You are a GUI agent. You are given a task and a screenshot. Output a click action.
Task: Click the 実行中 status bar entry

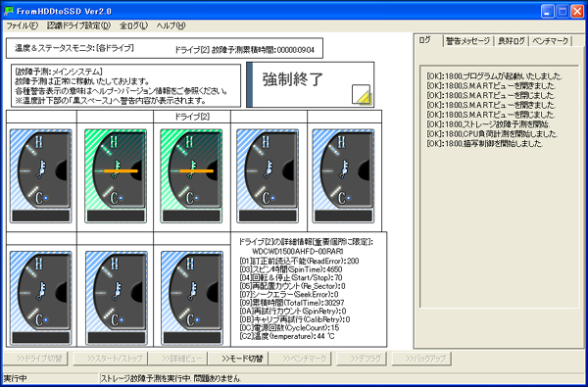click(x=15, y=379)
